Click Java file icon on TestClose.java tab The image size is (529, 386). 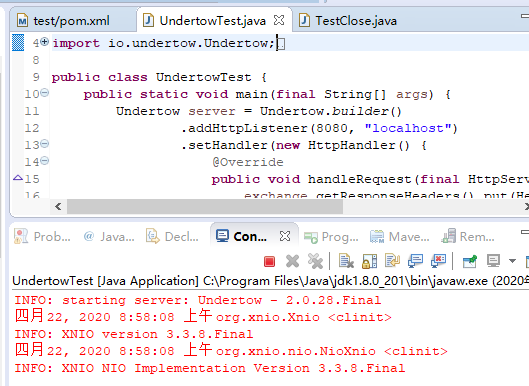[x=304, y=20]
